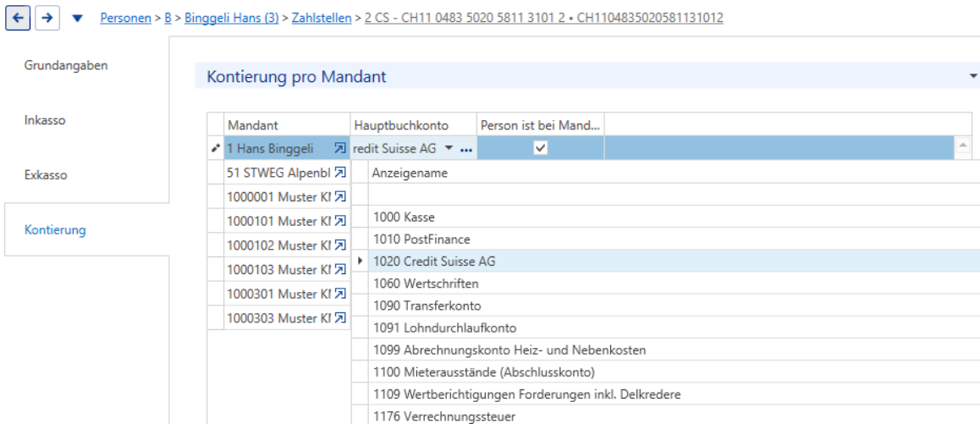Click the current-row arrow beside 1020 Credit Suisse
Viewport: 980px width, 424px height.
tap(360, 261)
